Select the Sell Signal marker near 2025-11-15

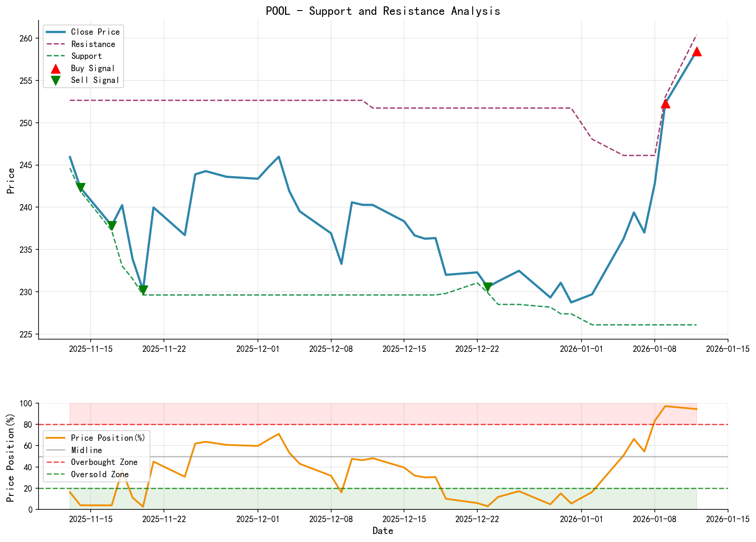[x=81, y=186]
